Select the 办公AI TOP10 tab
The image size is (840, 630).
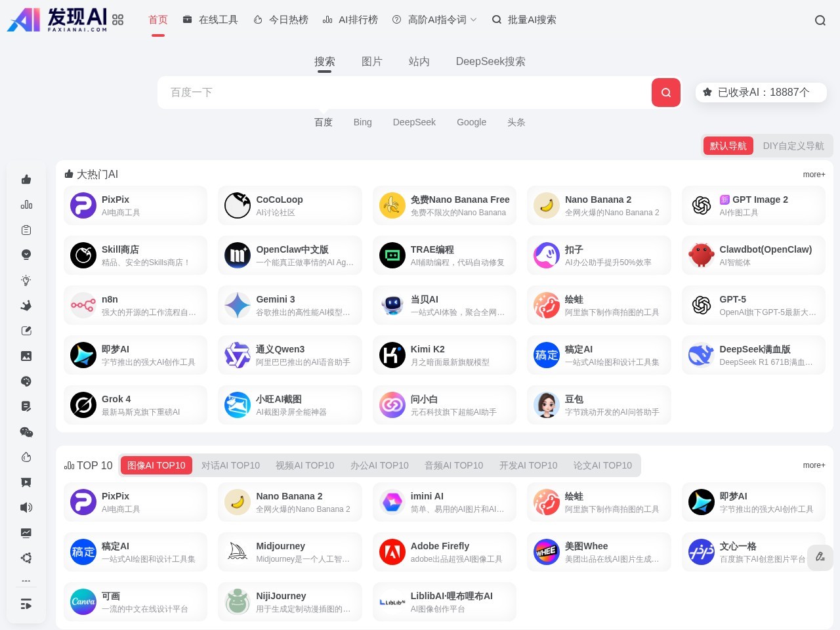tap(379, 465)
